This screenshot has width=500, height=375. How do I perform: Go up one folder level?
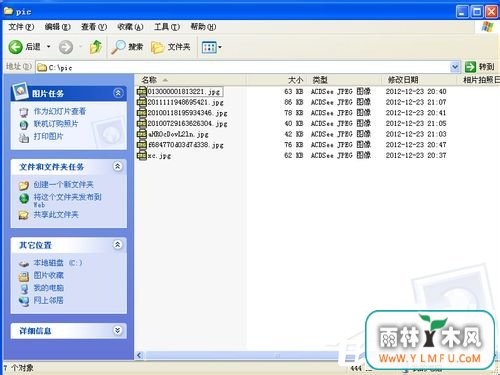[x=96, y=47]
